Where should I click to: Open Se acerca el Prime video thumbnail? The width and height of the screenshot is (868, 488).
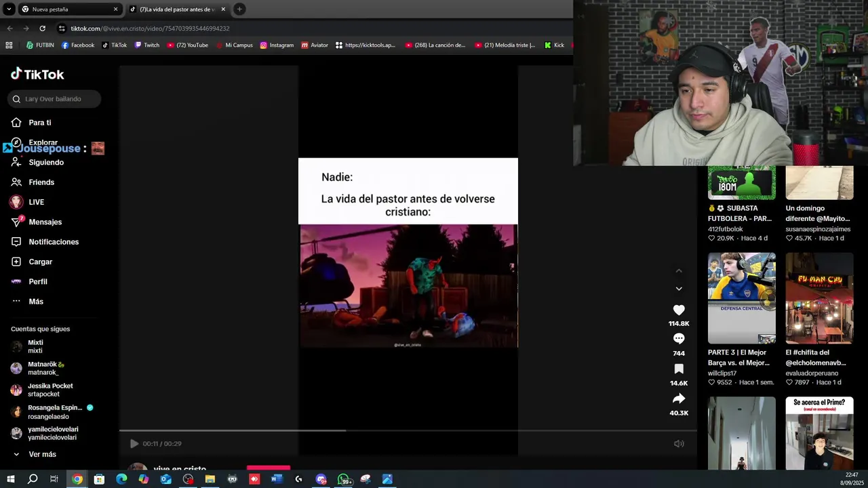tap(819, 433)
